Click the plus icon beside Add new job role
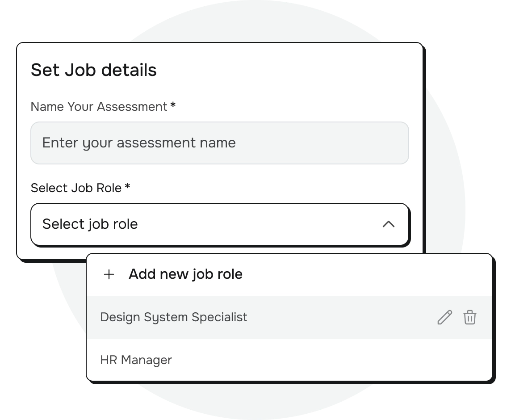511x420 pixels. tap(109, 274)
